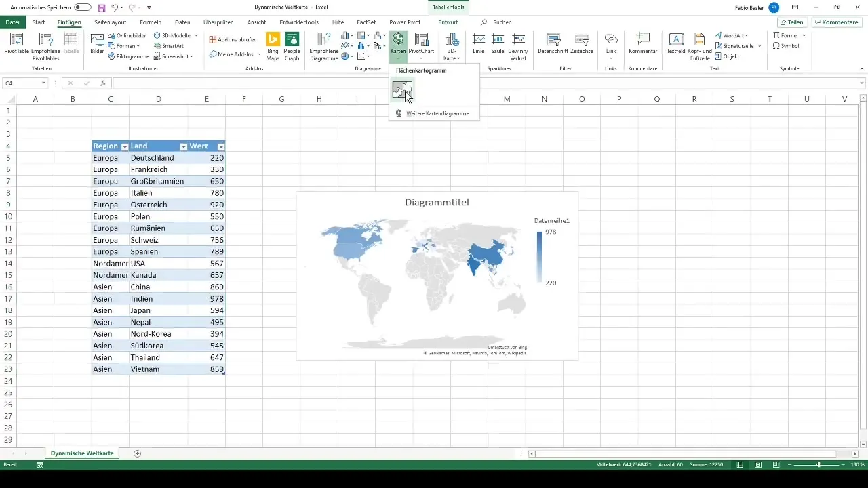Launch the People Graph add-in
The width and height of the screenshot is (868, 488).
coord(292,46)
